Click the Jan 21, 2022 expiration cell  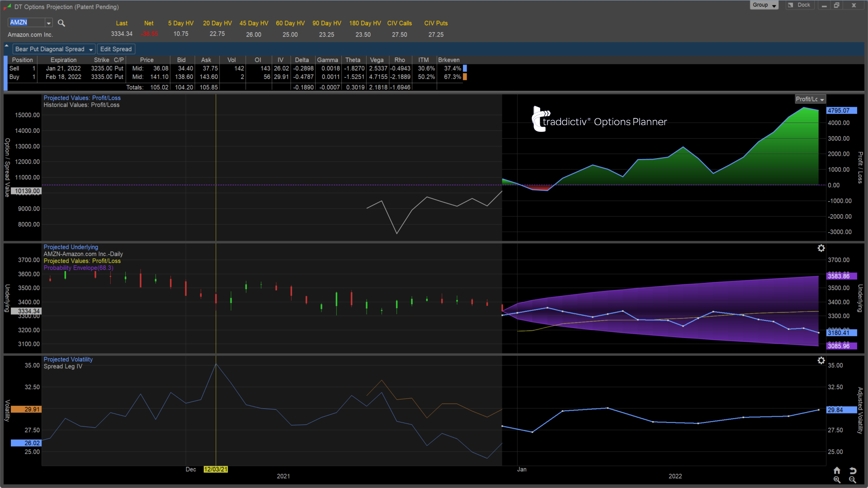click(x=63, y=69)
